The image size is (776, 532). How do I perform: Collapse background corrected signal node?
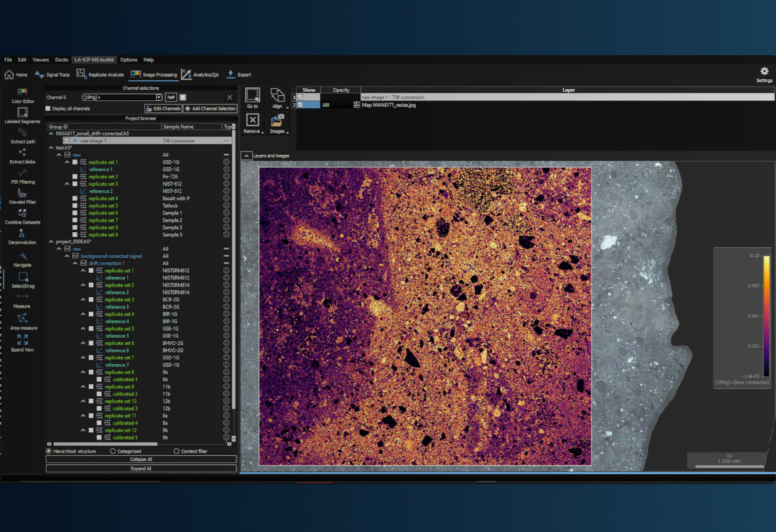(x=68, y=256)
